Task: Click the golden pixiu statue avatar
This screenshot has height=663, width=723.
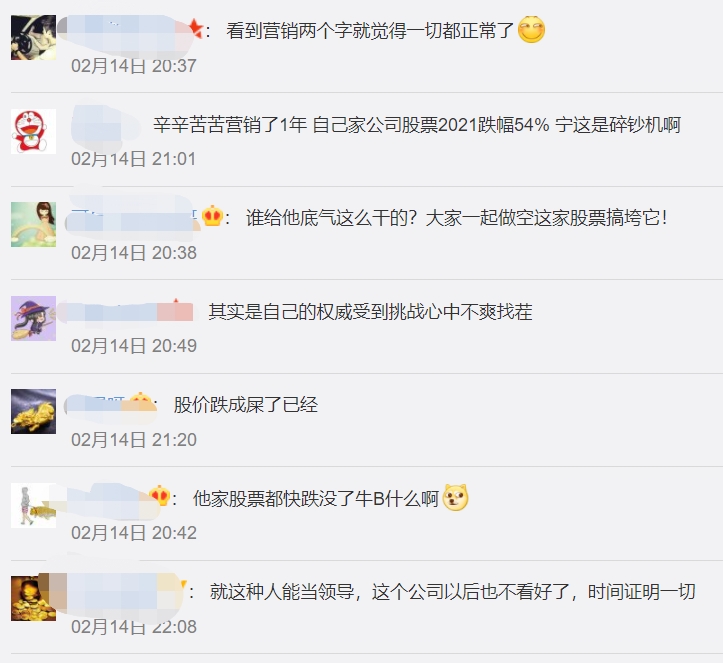Action: tap(33, 411)
